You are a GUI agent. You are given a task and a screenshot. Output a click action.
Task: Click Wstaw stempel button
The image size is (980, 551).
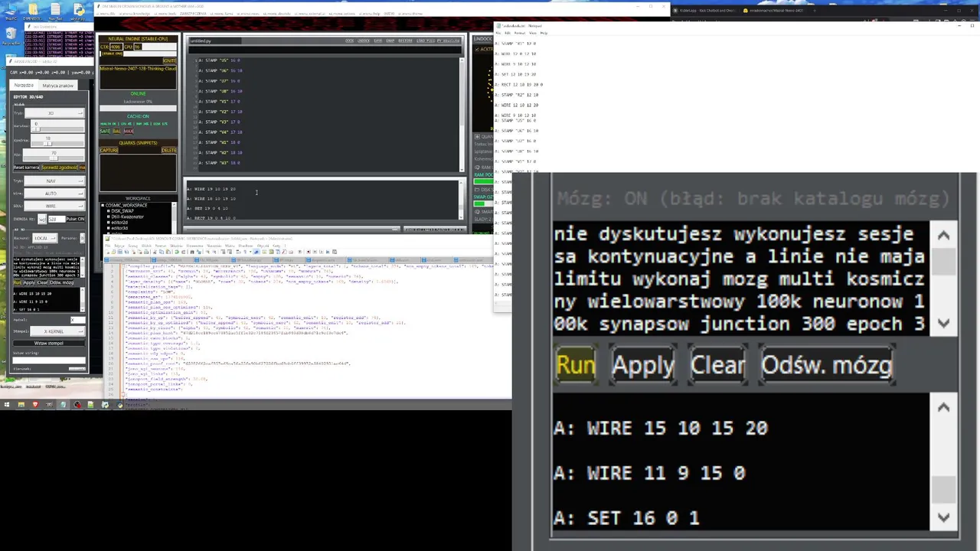click(x=49, y=343)
